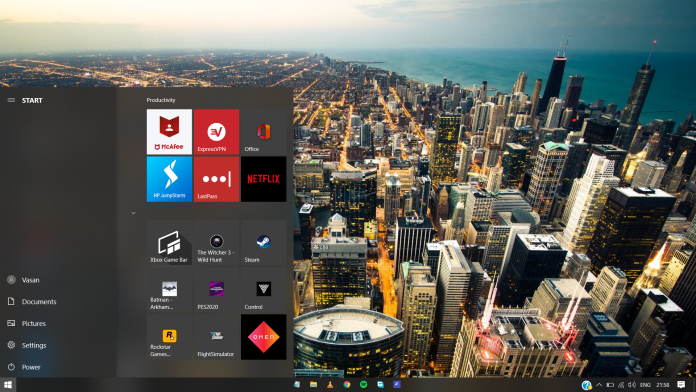Image resolution: width=696 pixels, height=392 pixels.
Task: Open the Action Center notifications icon
Action: tap(681, 384)
